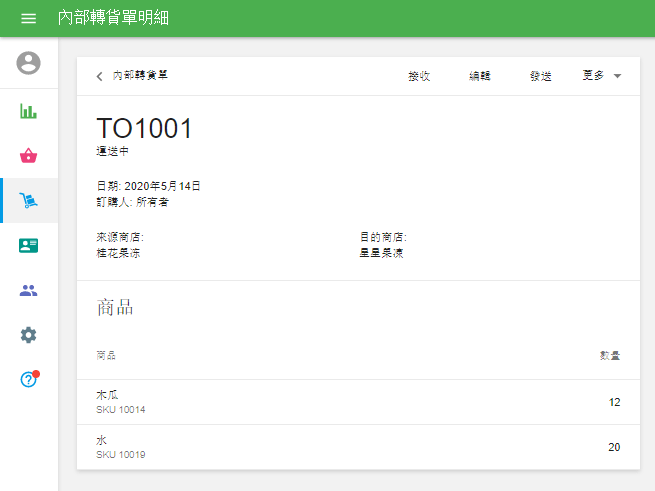
Task: Go back to 內部轉貨單 list
Action: [140, 76]
